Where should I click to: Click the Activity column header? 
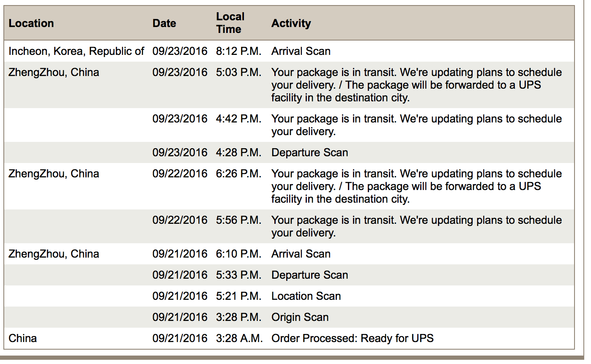coord(291,23)
